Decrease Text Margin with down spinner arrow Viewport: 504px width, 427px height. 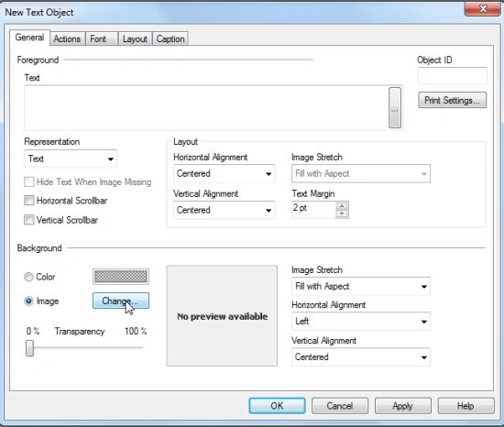(342, 214)
